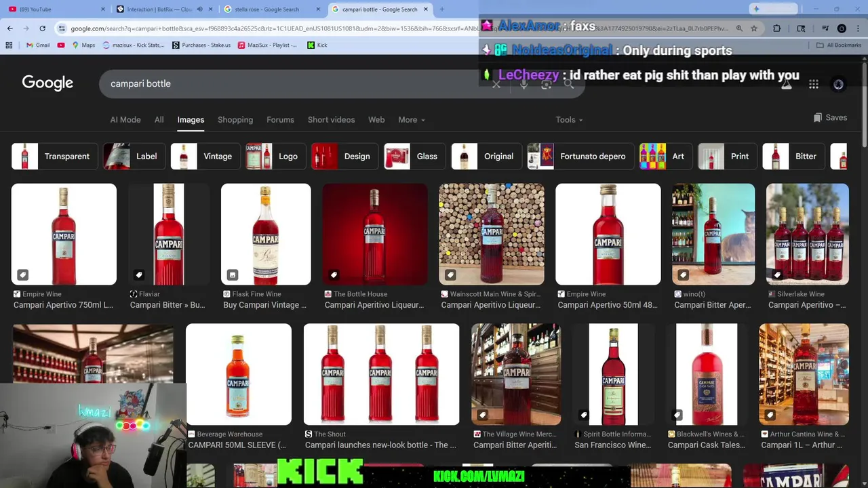Filter images by Original chip
868x488 pixels.
(486, 157)
